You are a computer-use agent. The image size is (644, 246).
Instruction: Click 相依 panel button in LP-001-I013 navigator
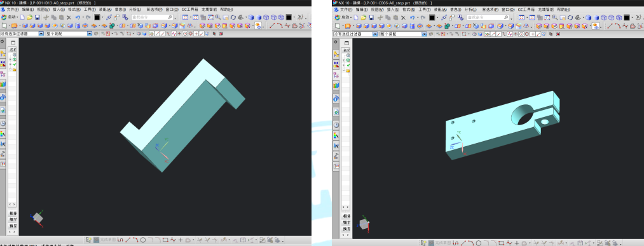point(13,213)
